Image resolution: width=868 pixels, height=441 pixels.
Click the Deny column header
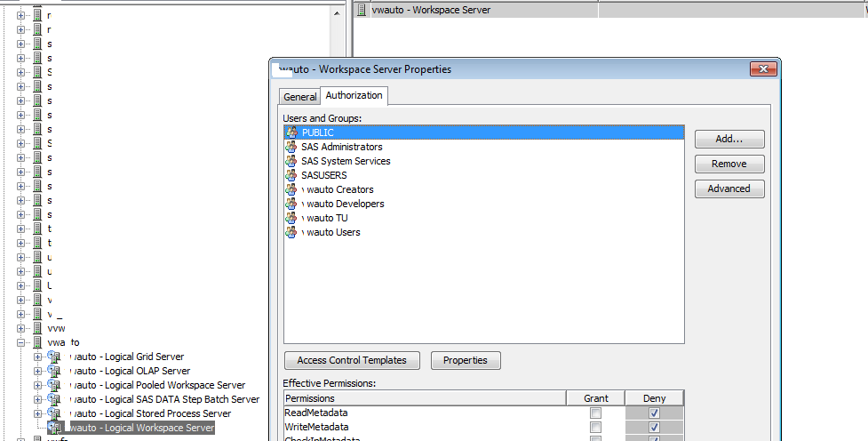(654, 398)
